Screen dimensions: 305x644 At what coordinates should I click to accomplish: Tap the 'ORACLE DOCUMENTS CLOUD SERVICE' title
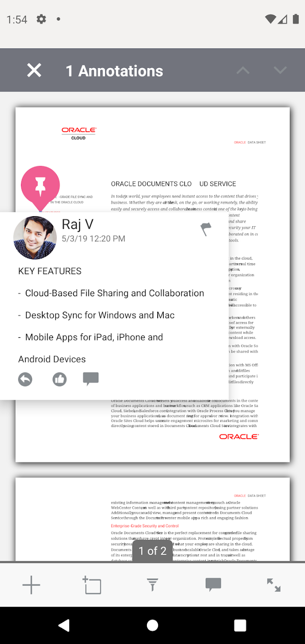point(173,184)
